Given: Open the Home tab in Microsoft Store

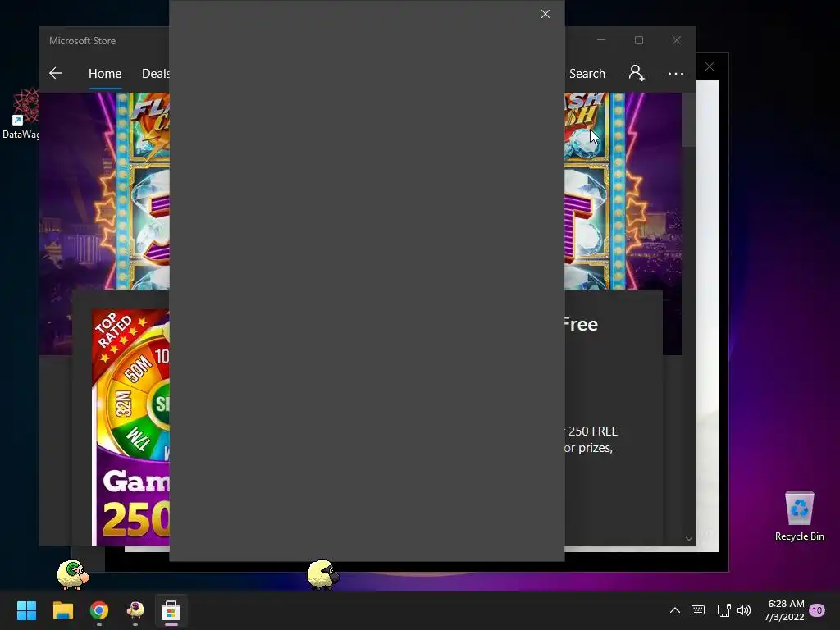Looking at the screenshot, I should click(105, 74).
